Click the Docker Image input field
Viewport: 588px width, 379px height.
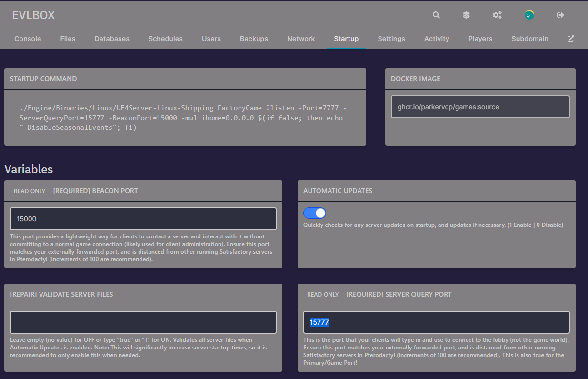(480, 107)
